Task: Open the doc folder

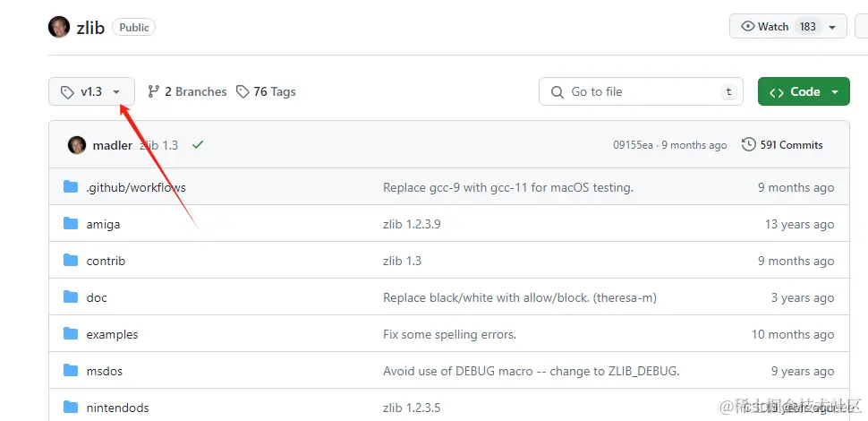Action: [x=97, y=297]
